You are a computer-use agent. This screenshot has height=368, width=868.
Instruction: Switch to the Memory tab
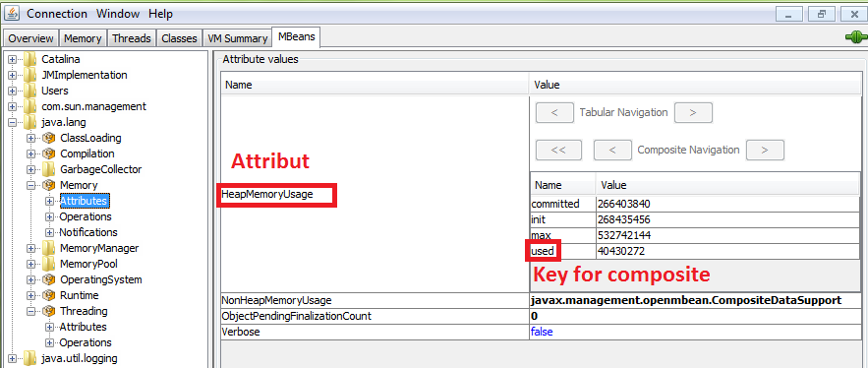(x=83, y=38)
